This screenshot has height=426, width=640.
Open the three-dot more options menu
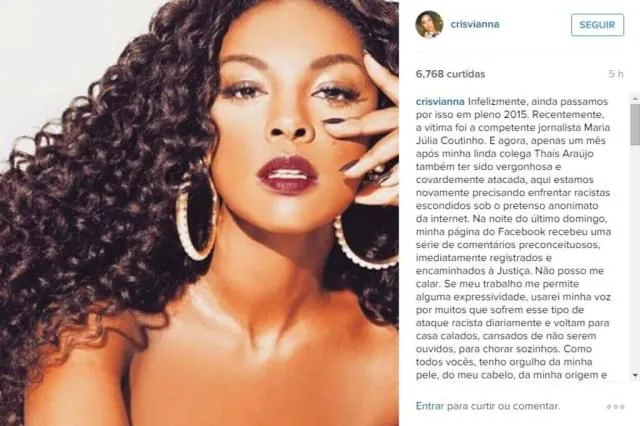[x=615, y=407]
